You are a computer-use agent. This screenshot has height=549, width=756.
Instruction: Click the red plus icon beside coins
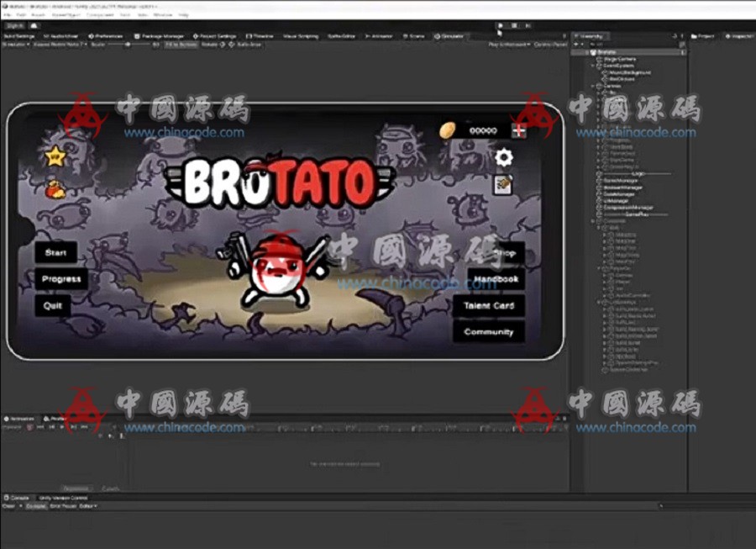pyautogui.click(x=519, y=130)
